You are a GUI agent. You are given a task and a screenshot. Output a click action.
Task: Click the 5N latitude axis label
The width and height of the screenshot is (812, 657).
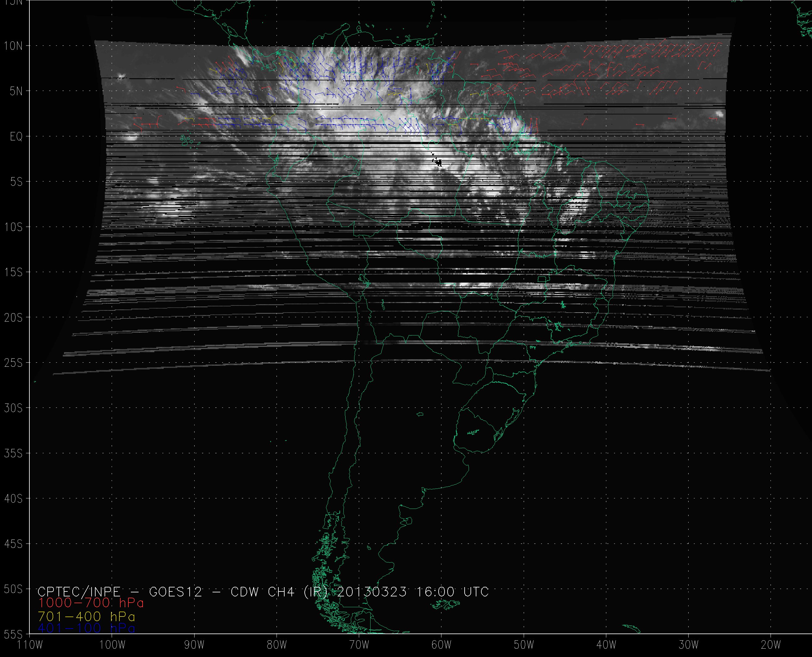click(x=16, y=92)
